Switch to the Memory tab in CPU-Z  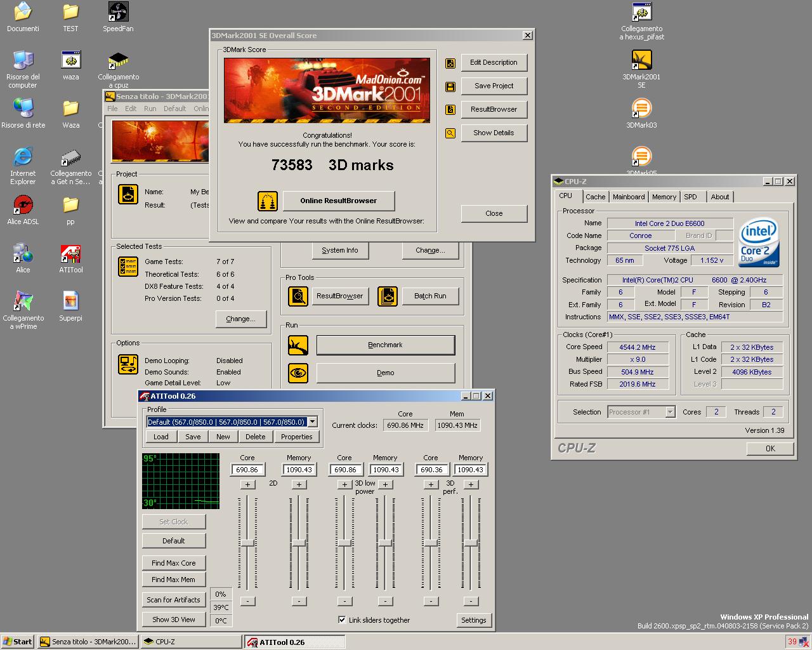[664, 197]
